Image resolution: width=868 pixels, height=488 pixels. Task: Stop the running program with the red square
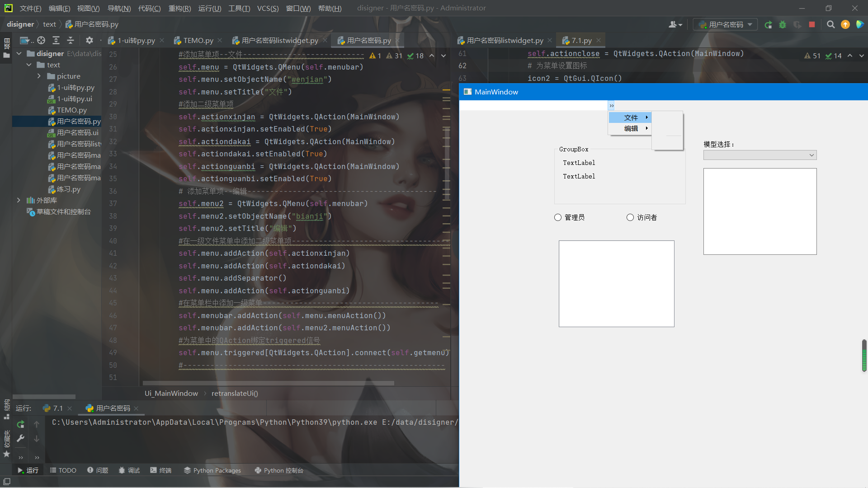pos(812,25)
